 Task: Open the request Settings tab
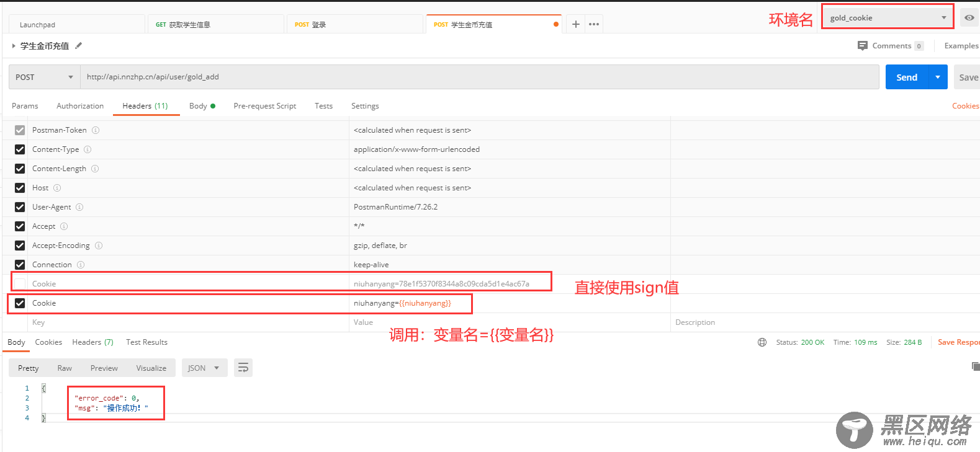point(365,106)
